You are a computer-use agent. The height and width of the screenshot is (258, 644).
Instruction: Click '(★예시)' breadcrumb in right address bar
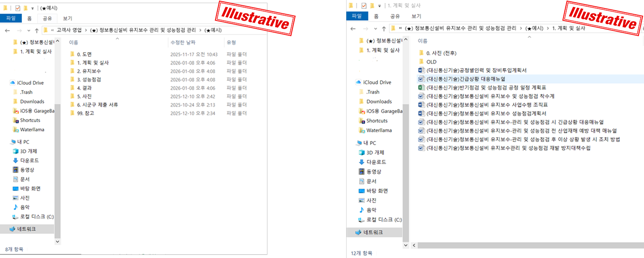click(534, 29)
